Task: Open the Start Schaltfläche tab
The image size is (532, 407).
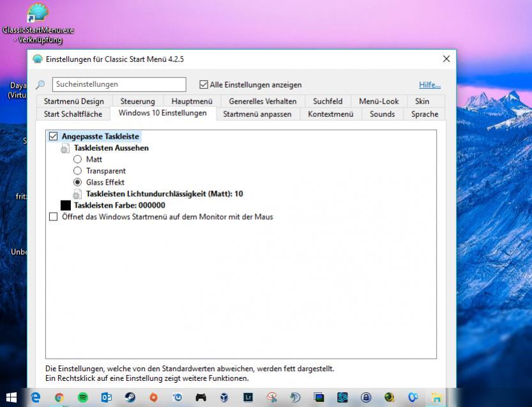Action: coord(73,114)
